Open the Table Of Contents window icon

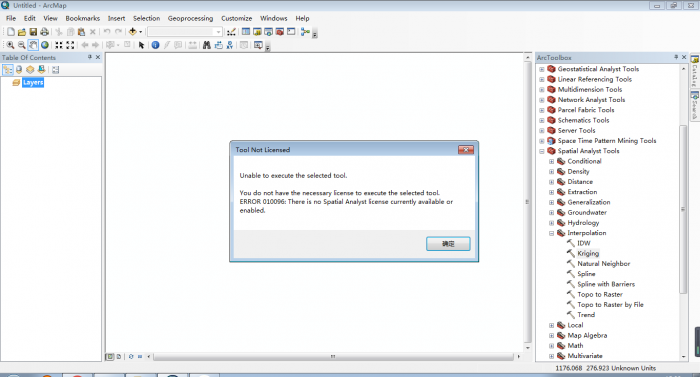click(x=246, y=32)
